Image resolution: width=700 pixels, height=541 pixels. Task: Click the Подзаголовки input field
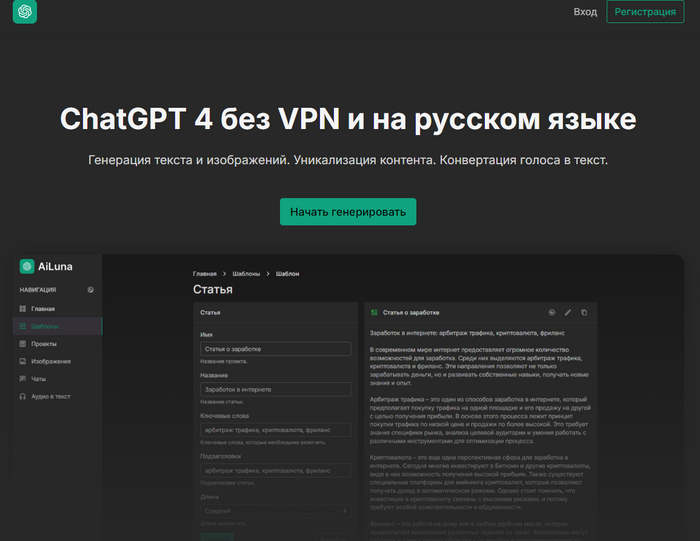(x=275, y=470)
